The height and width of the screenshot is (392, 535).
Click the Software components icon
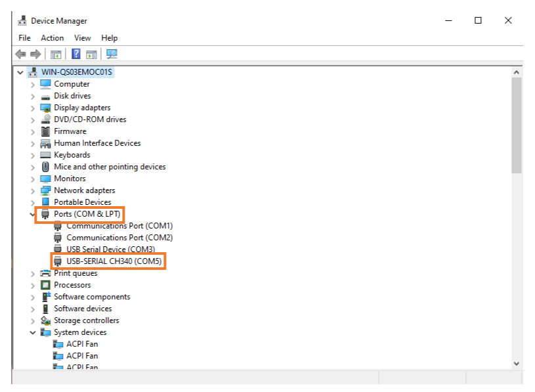(45, 297)
